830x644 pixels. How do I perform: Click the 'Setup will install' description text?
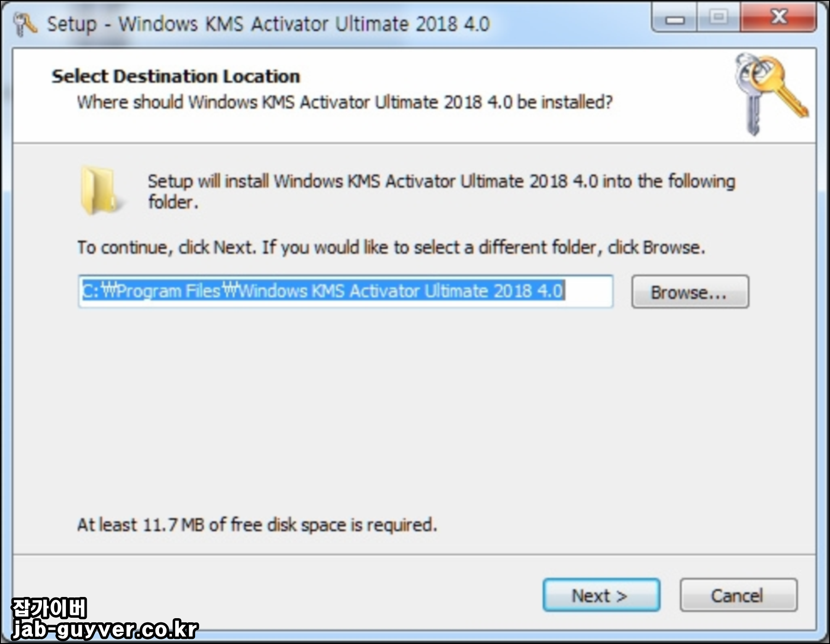[441, 191]
